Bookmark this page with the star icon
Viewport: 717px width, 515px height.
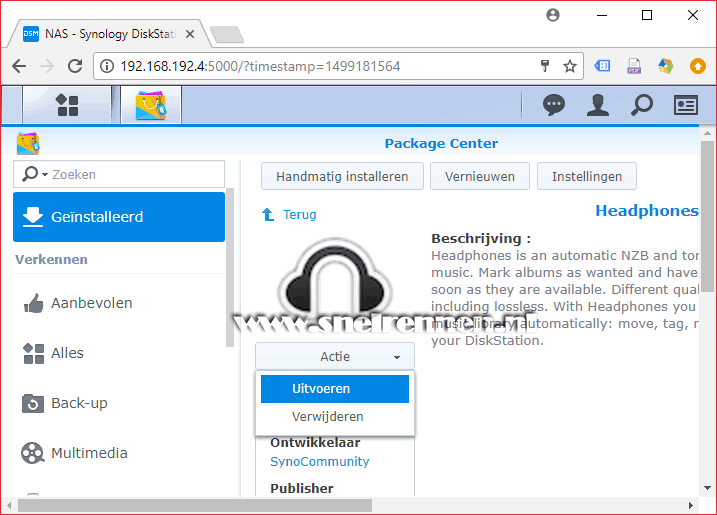pyautogui.click(x=570, y=66)
